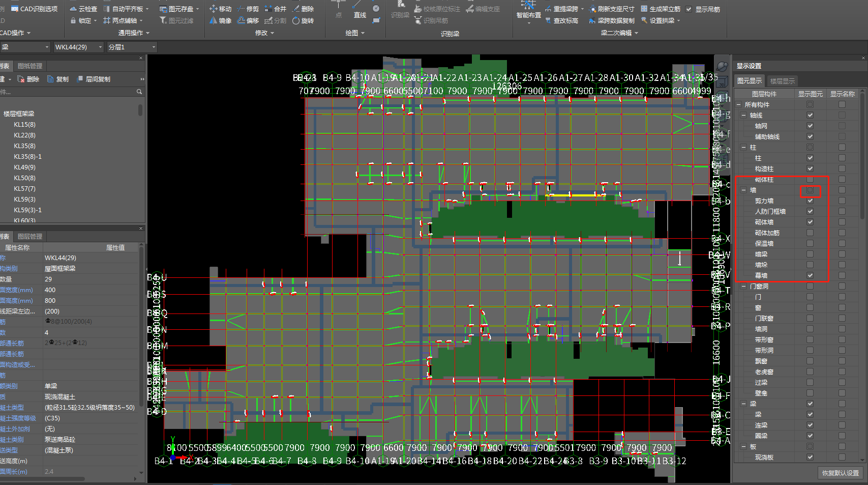
Task: Click 恢复默认设置 button
Action: [841, 473]
